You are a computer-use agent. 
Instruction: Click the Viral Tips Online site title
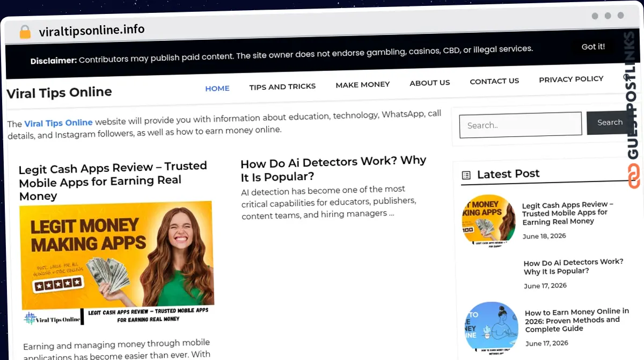click(59, 92)
